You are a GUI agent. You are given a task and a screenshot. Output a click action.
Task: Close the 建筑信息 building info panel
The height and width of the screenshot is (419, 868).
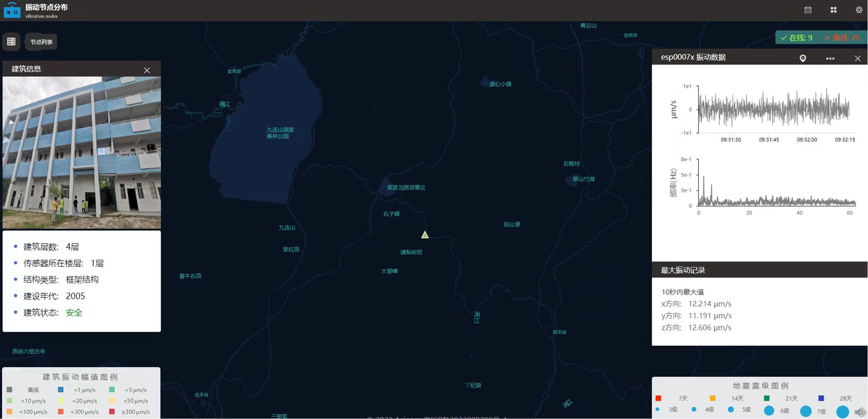click(x=146, y=70)
